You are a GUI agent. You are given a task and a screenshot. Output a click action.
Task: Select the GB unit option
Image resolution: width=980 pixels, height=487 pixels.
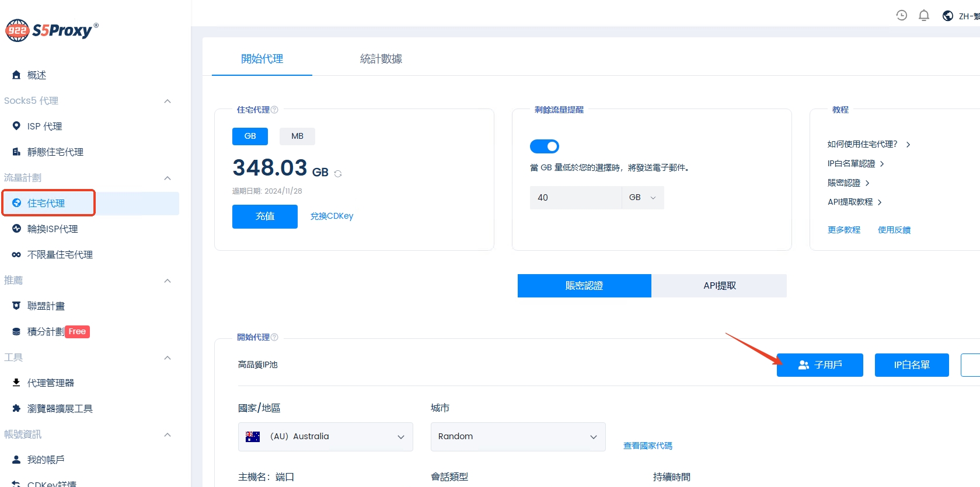(x=250, y=136)
